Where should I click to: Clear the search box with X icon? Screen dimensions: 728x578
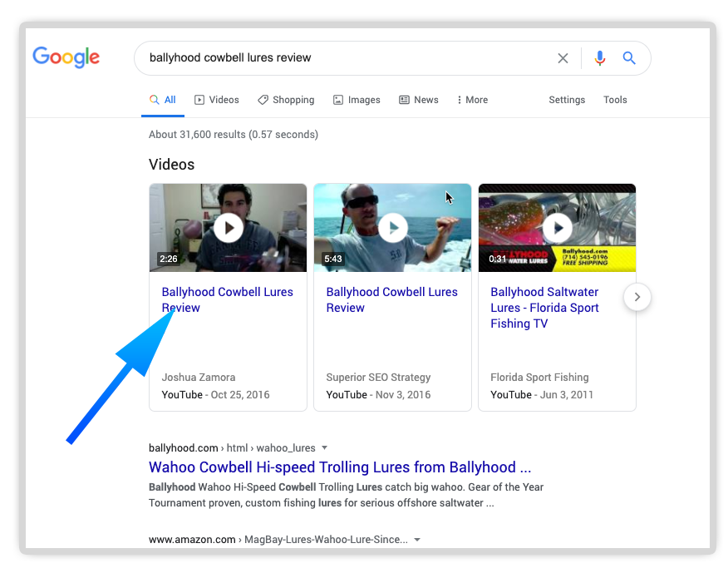coord(563,58)
